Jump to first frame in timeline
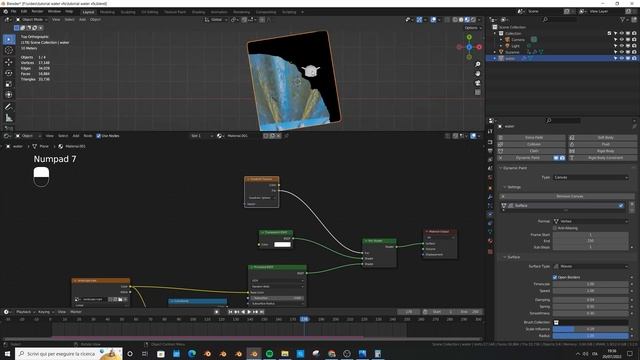Screen dimensions: 640x360 point(230,312)
